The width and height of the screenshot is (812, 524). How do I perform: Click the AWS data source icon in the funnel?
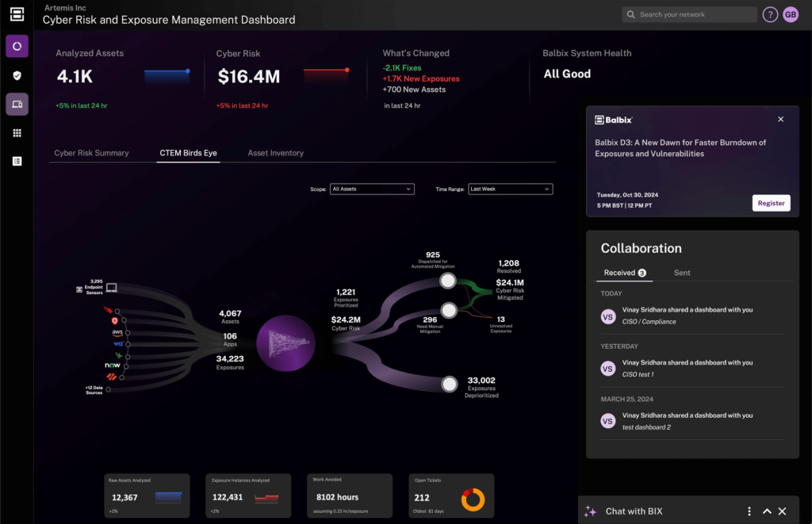117,332
